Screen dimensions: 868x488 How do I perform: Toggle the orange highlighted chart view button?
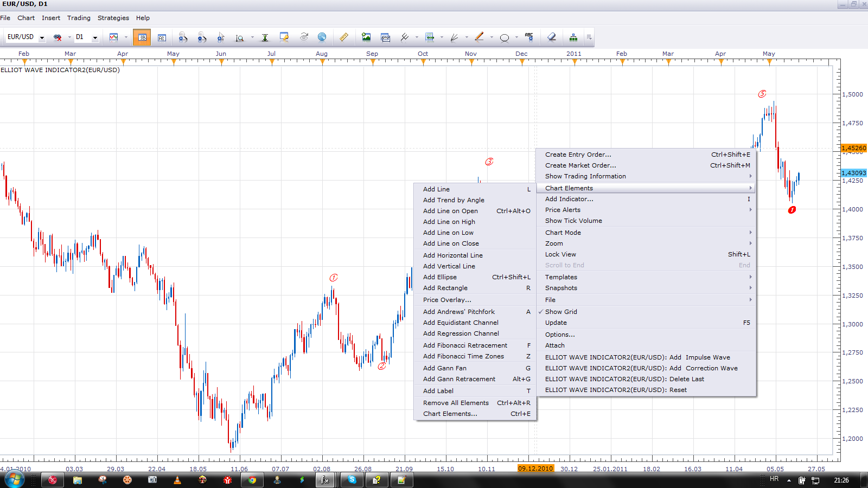[142, 37]
